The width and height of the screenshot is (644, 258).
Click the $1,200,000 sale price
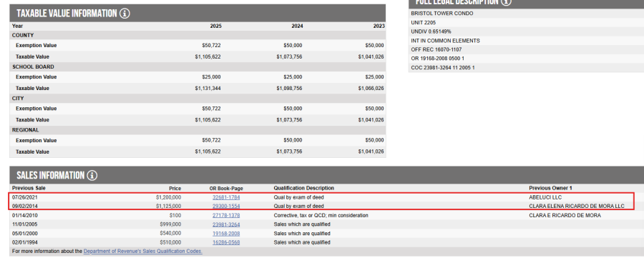168,198
